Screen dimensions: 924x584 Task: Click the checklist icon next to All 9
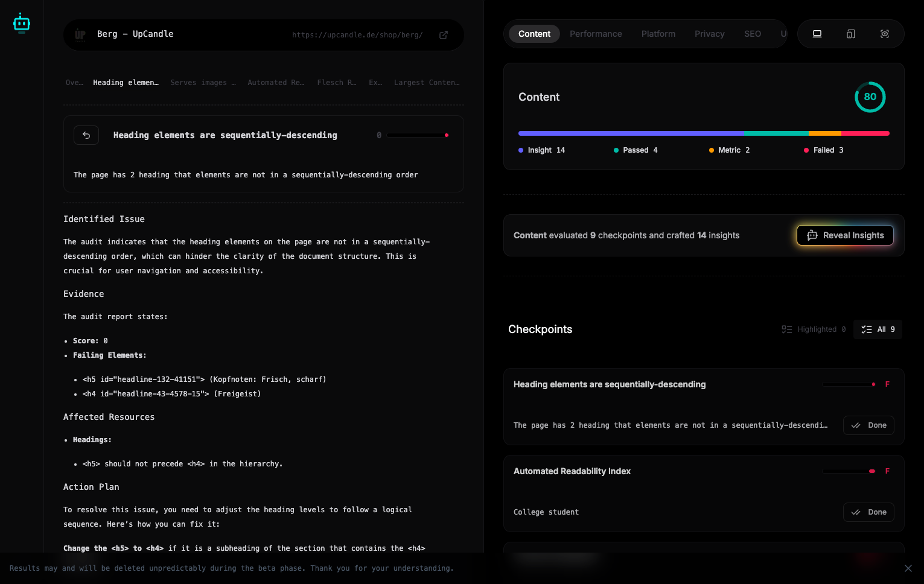(x=867, y=329)
